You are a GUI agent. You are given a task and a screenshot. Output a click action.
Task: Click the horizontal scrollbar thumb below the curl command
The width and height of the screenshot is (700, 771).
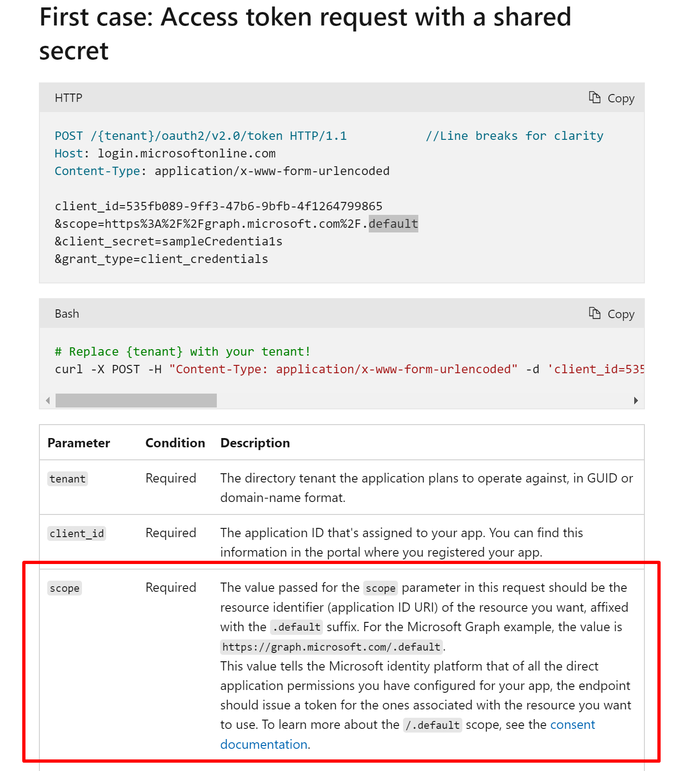(x=136, y=400)
